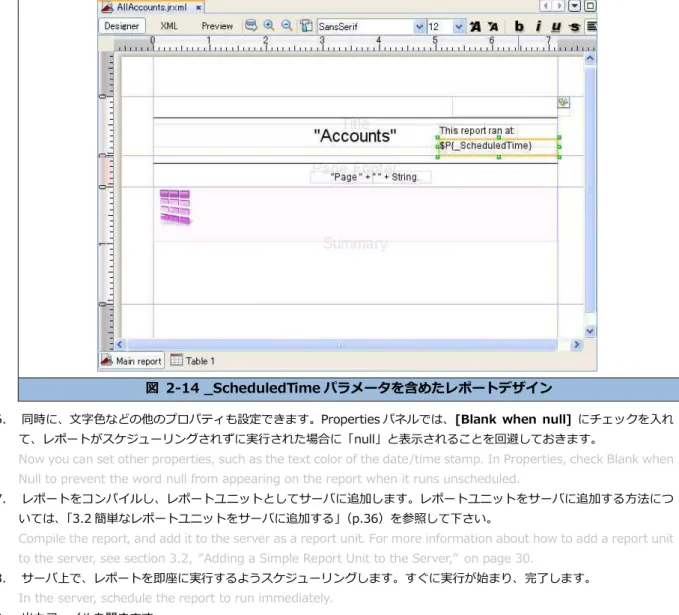This screenshot has height=615, width=679.
Task: Click the small icon at the report's right edge
Action: click(x=563, y=103)
